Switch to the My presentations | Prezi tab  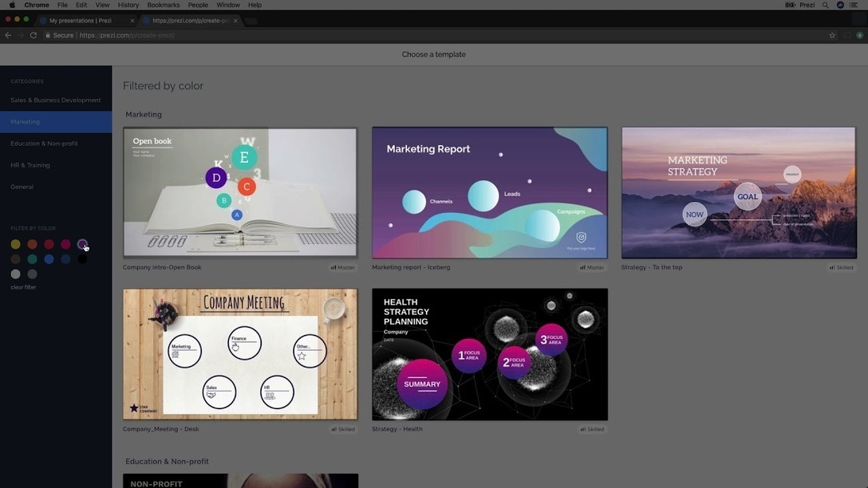(x=80, y=21)
